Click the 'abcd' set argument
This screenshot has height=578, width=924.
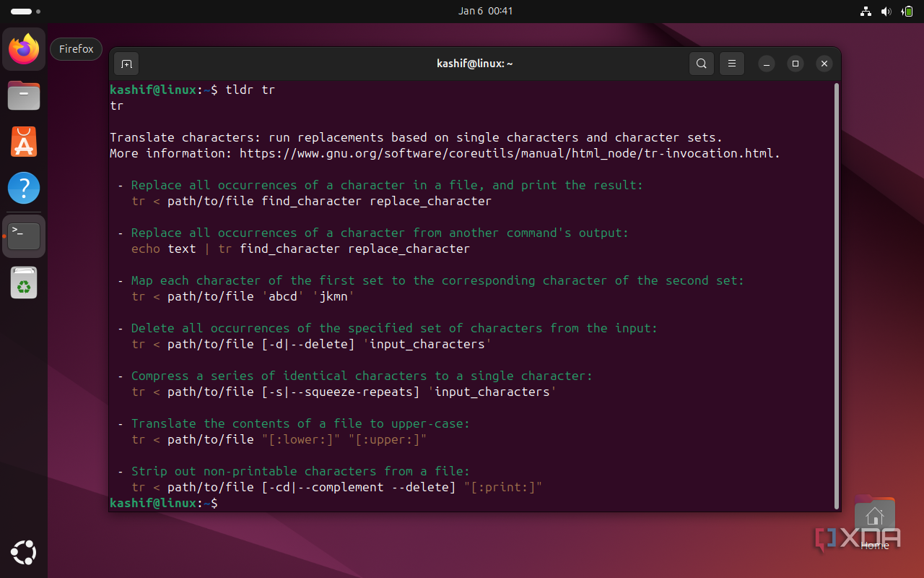(x=282, y=296)
